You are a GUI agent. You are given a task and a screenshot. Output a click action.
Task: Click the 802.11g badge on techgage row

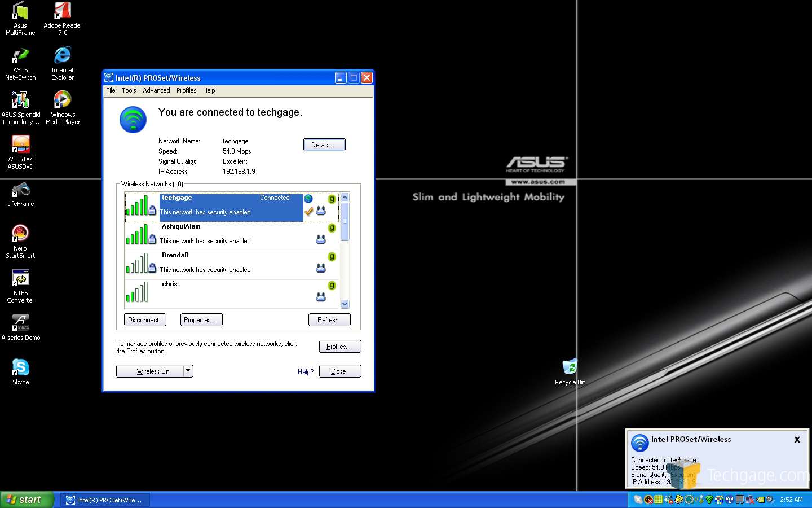point(332,199)
